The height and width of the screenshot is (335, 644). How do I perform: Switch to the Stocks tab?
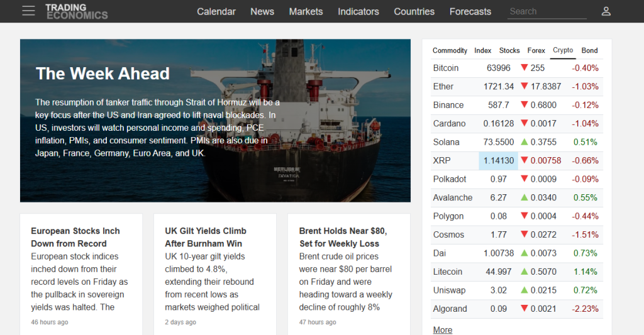coord(509,50)
